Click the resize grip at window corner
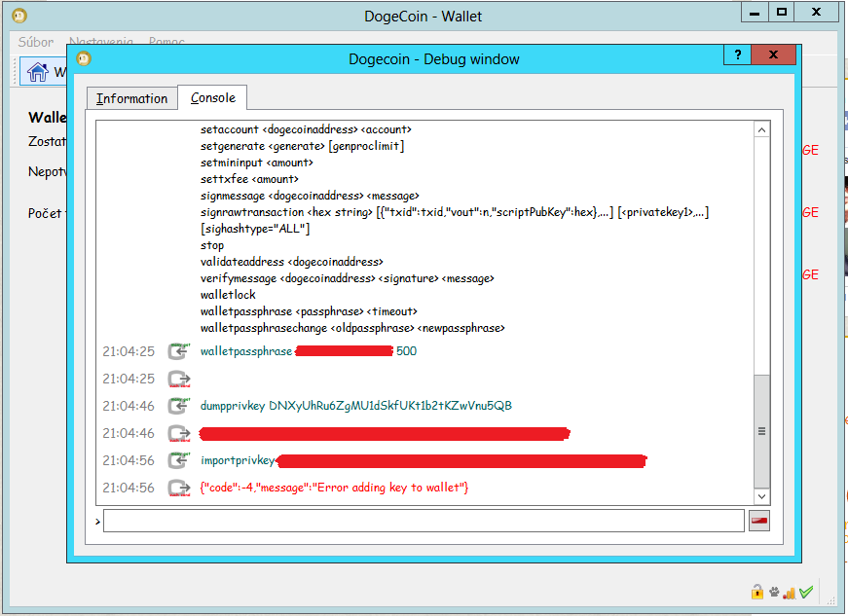This screenshot has width=848, height=616. point(831,600)
